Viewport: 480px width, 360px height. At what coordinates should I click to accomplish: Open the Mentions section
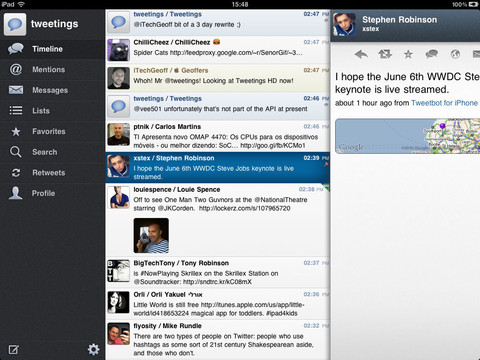(52, 70)
